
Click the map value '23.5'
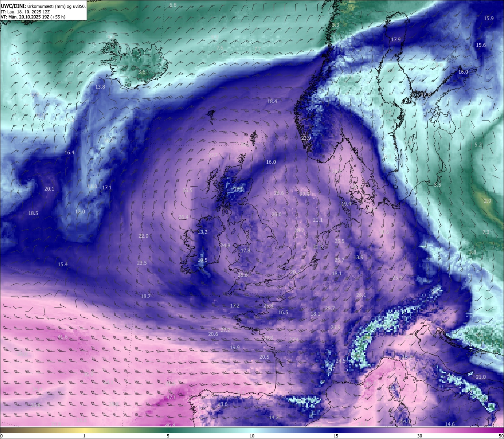142,263
